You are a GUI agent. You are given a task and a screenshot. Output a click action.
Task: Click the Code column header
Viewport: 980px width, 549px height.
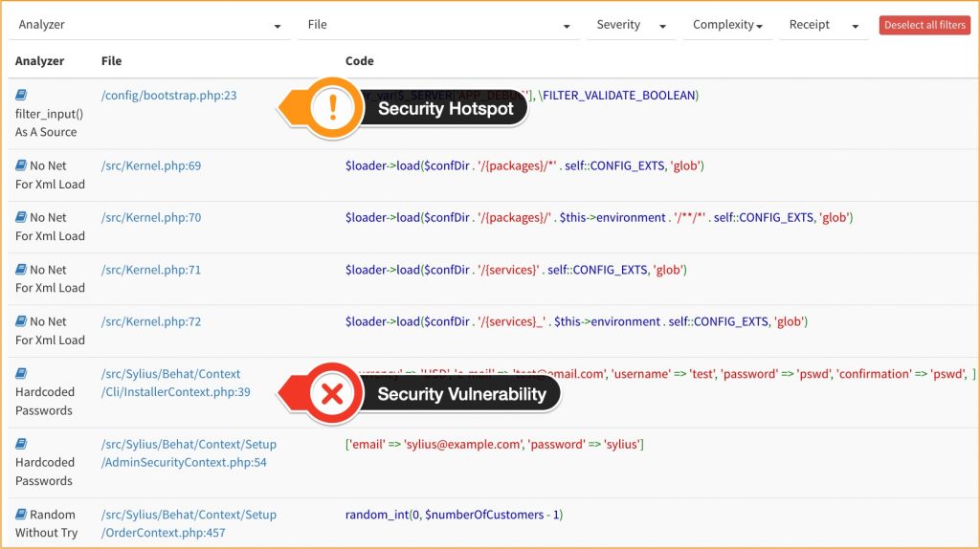point(360,60)
